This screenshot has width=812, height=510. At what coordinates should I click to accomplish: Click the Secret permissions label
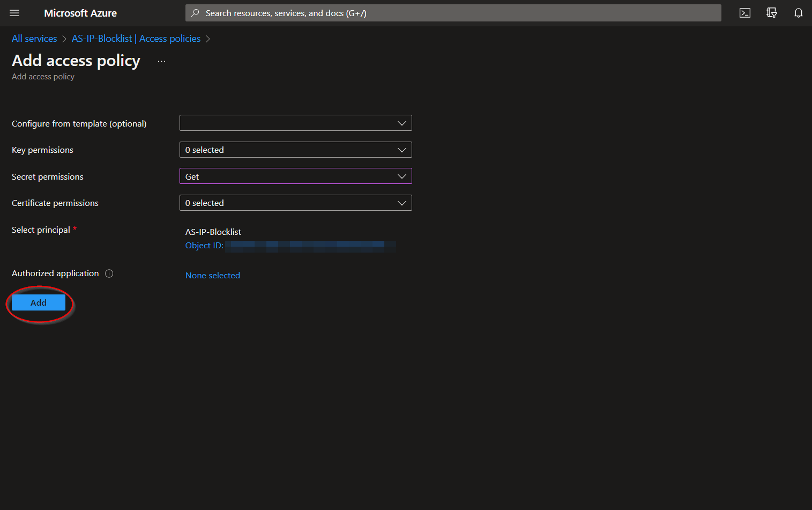[x=48, y=176]
